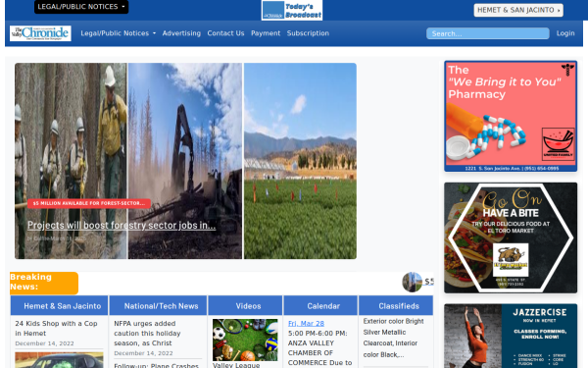Open the Bright Silver Metallic classified listing
Screen dimensions: 588x368
(394, 338)
